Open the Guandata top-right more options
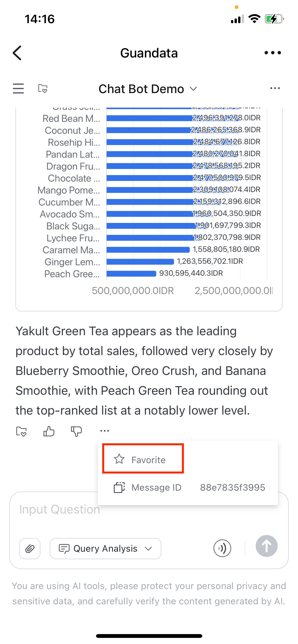This screenshot has height=644, width=298. (273, 53)
